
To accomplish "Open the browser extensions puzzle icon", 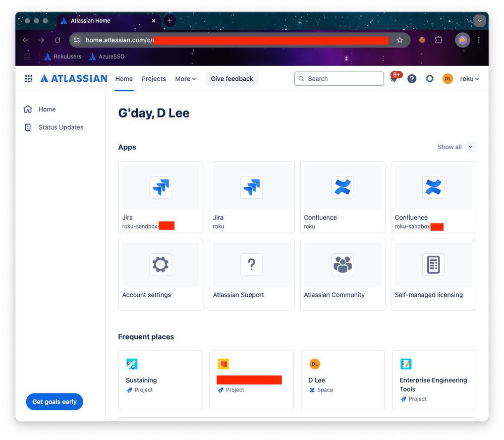I will pos(438,40).
